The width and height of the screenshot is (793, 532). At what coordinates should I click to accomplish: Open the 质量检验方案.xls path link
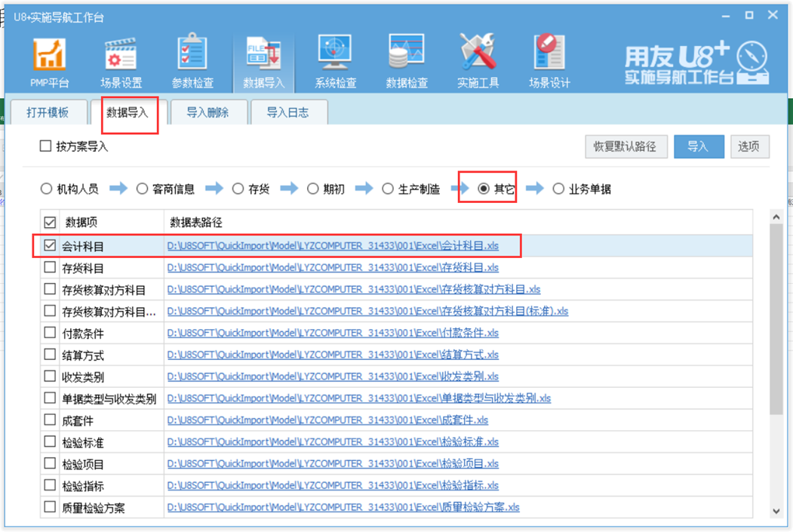[x=343, y=506]
